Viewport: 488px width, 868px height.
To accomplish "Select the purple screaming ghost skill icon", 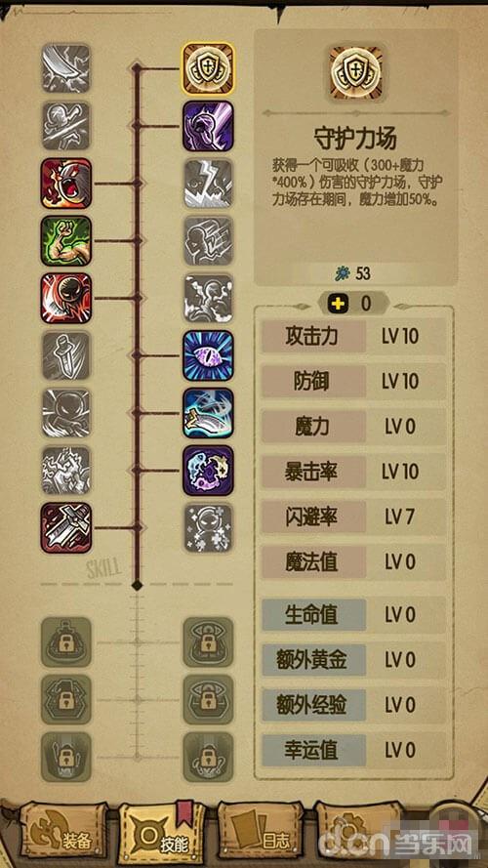I will pyautogui.click(x=208, y=126).
